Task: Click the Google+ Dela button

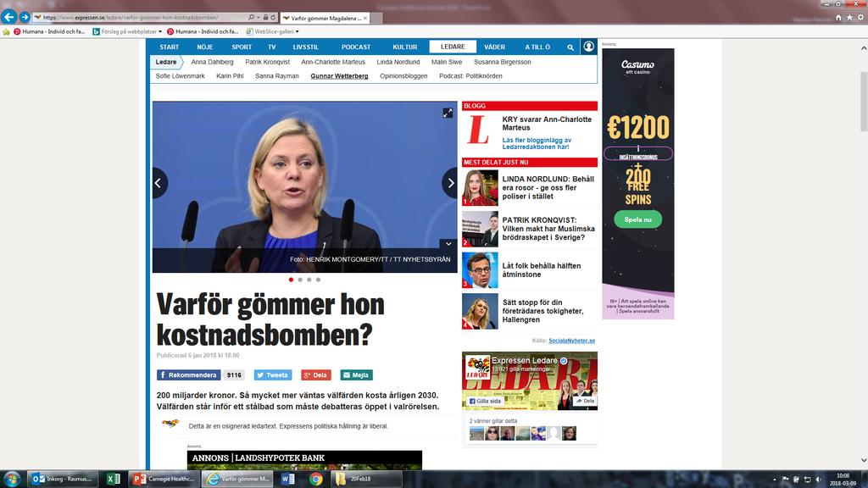Action: [x=315, y=374]
